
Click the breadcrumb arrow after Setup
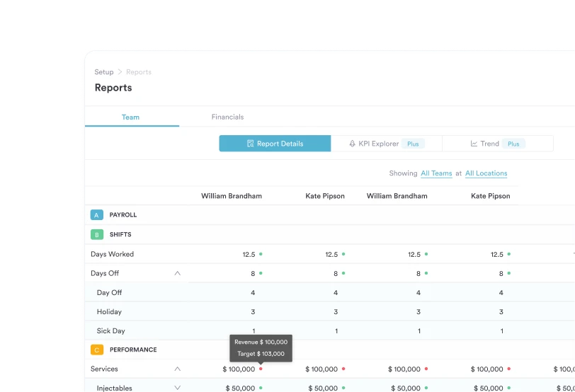[120, 72]
